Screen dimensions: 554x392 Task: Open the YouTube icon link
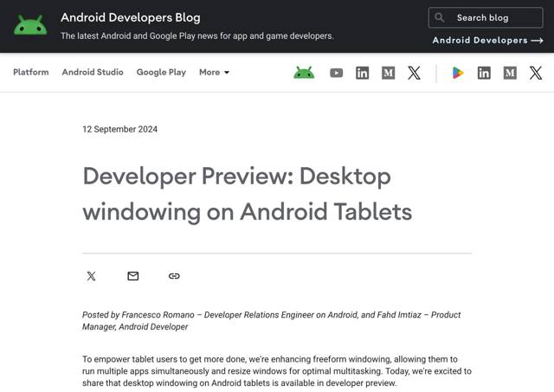336,73
